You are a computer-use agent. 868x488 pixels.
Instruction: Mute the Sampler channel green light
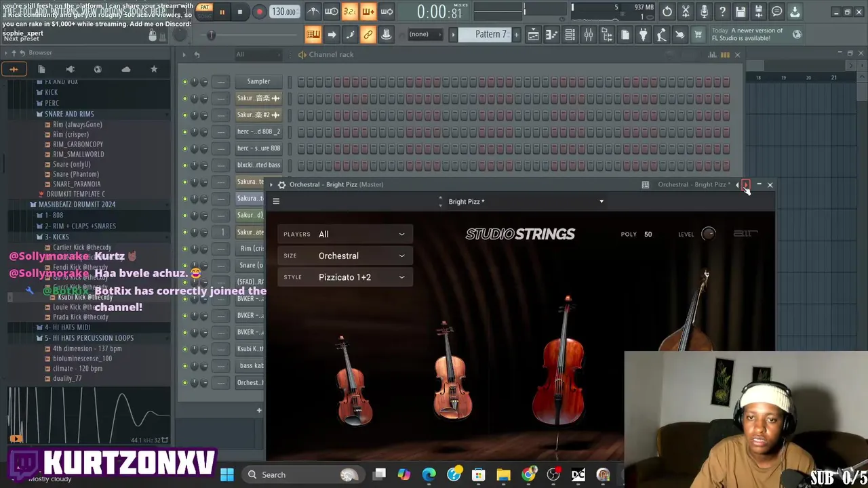click(184, 82)
